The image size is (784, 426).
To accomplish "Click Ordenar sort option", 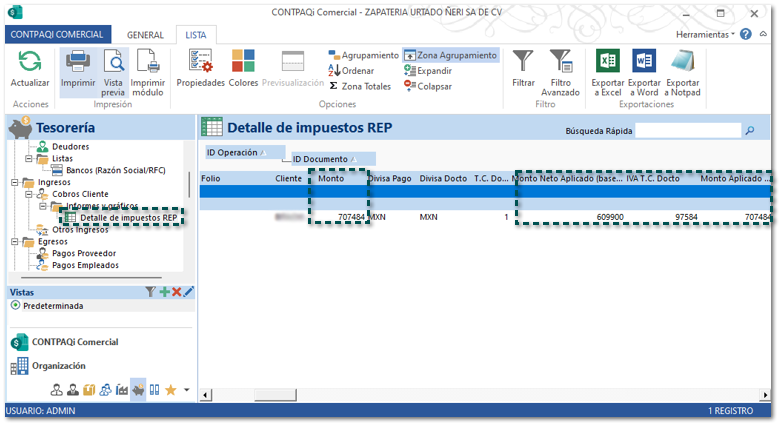I will tap(351, 70).
